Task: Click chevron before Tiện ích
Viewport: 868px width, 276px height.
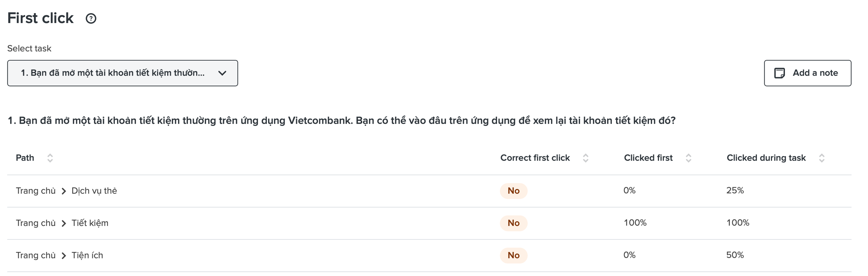Action: 63,255
